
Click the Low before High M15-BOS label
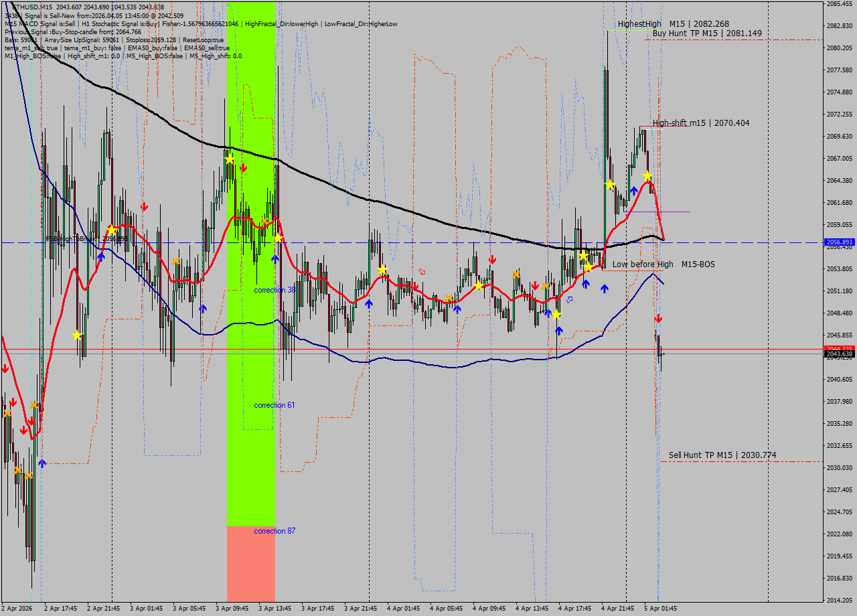click(x=663, y=264)
